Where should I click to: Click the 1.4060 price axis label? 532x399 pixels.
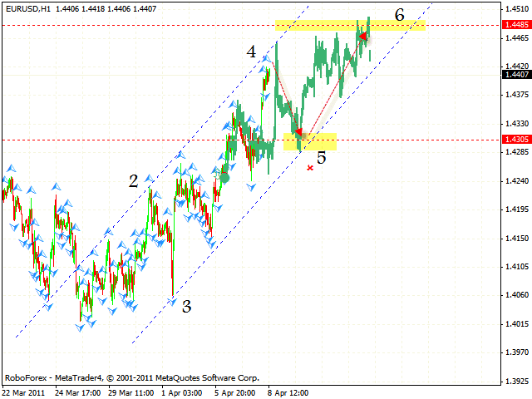pos(517,295)
